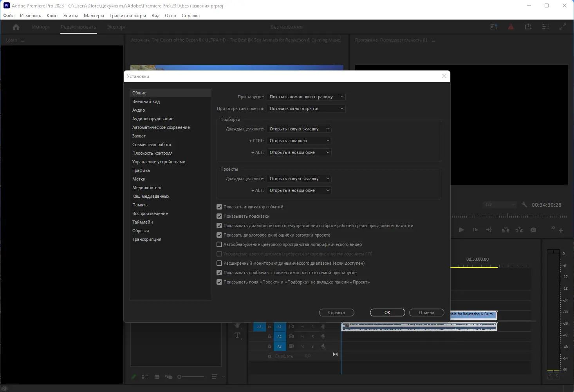This screenshot has height=392, width=574.
Task: Toggle lock on audio track A1
Action: [x=270, y=327]
